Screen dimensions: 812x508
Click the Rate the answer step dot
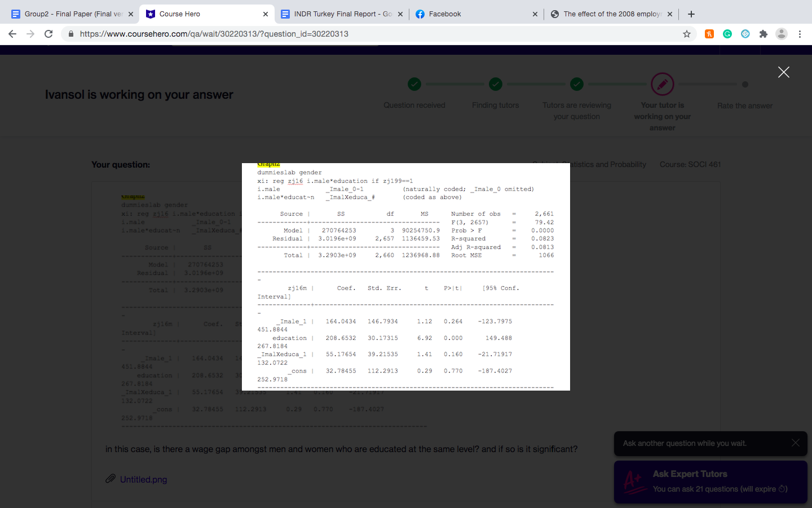[x=745, y=84]
